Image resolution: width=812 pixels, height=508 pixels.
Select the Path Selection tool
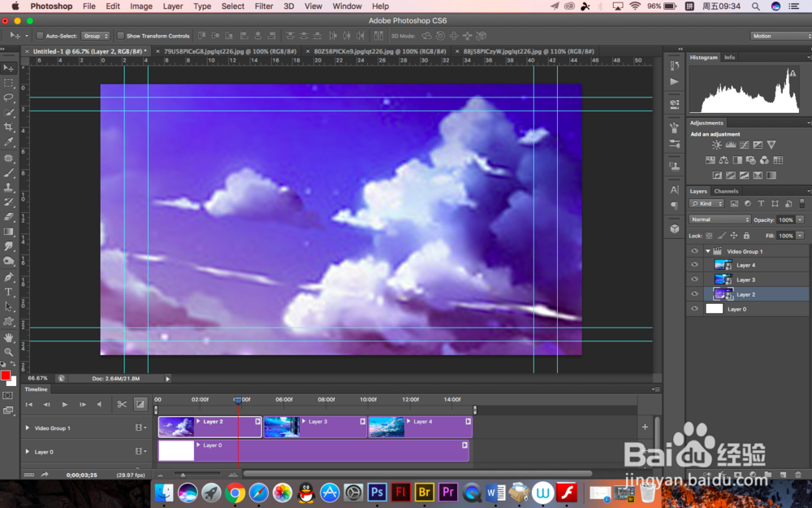click(x=8, y=306)
